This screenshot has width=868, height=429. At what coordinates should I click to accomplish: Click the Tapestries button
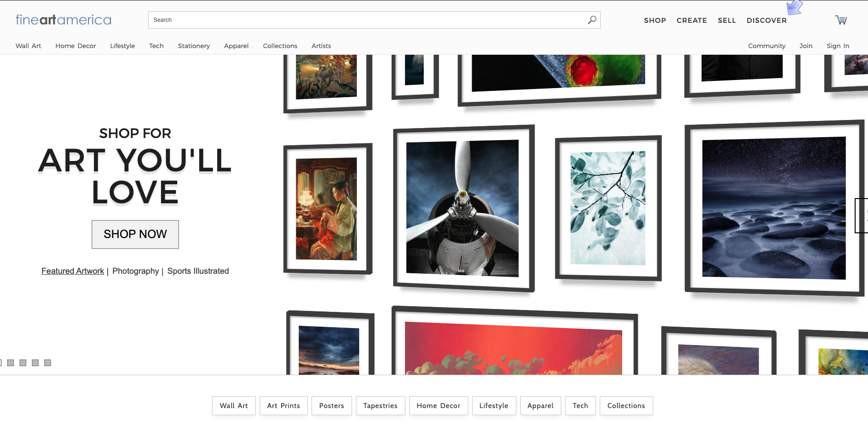pyautogui.click(x=380, y=406)
